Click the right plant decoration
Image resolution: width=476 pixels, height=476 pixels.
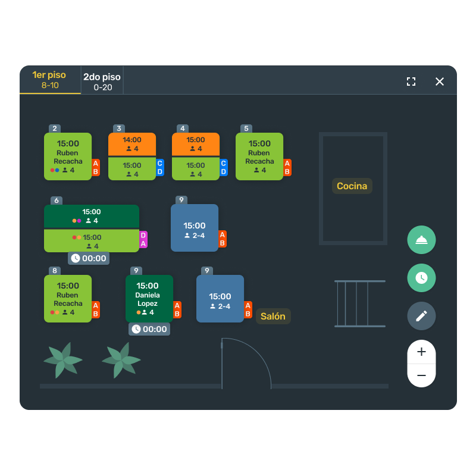pos(121,360)
